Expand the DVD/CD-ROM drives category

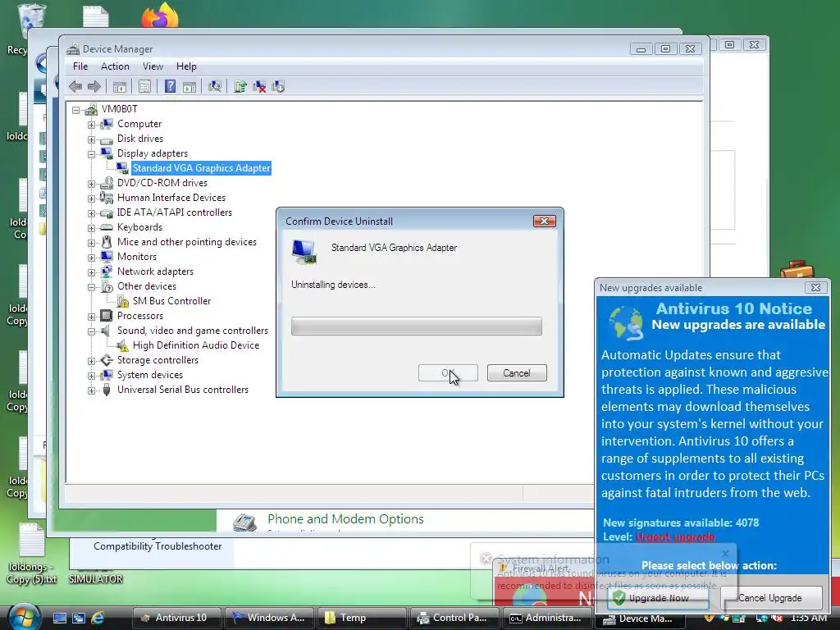(92, 184)
